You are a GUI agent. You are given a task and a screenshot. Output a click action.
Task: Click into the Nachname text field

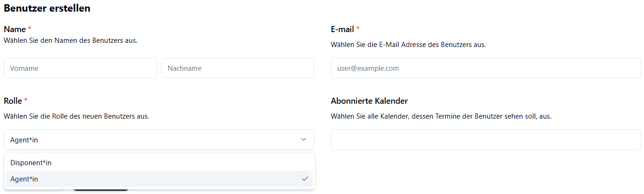coord(237,68)
